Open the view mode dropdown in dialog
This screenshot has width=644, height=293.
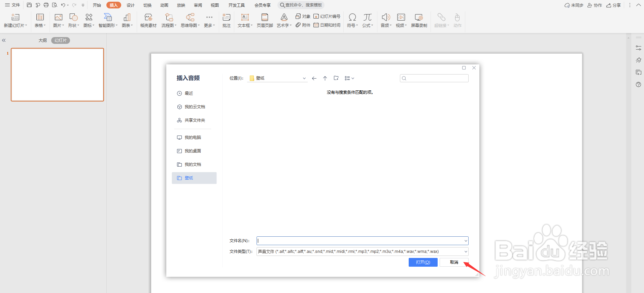pos(349,78)
